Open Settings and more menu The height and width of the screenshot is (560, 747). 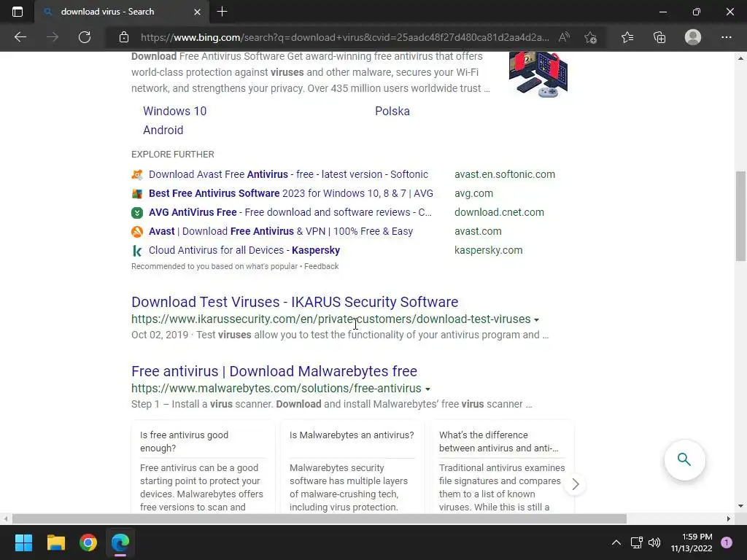(726, 37)
